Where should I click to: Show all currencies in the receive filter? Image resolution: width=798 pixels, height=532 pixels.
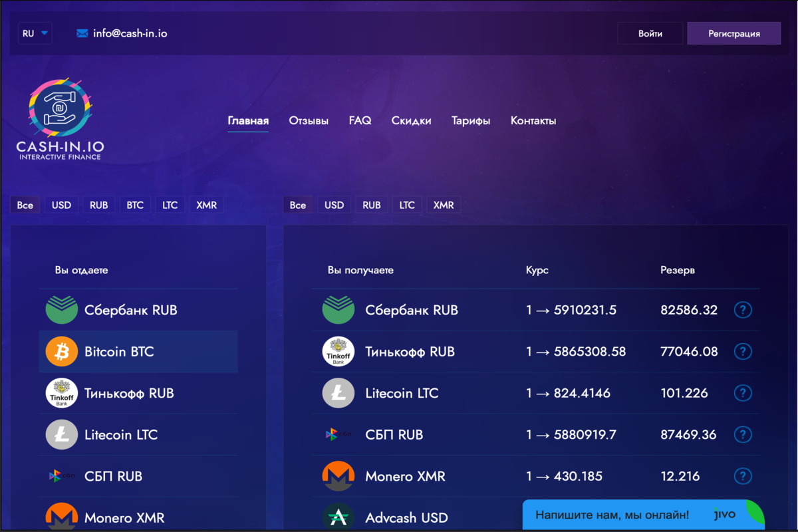pos(298,205)
